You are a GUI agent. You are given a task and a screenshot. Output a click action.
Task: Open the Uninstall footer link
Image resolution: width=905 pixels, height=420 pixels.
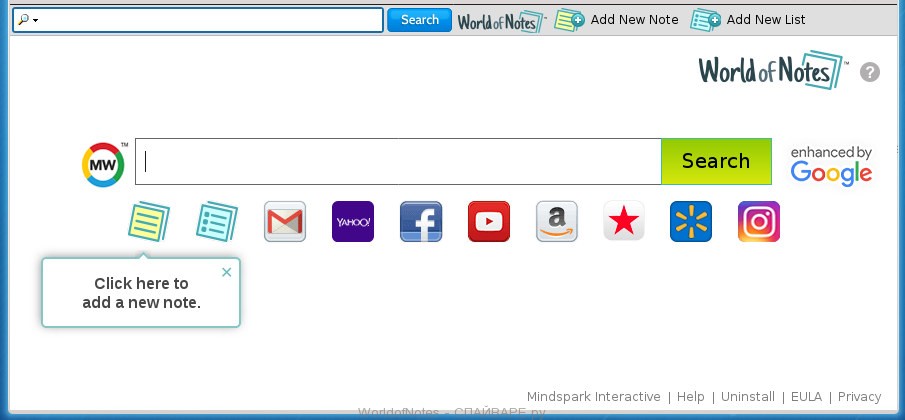click(x=747, y=397)
